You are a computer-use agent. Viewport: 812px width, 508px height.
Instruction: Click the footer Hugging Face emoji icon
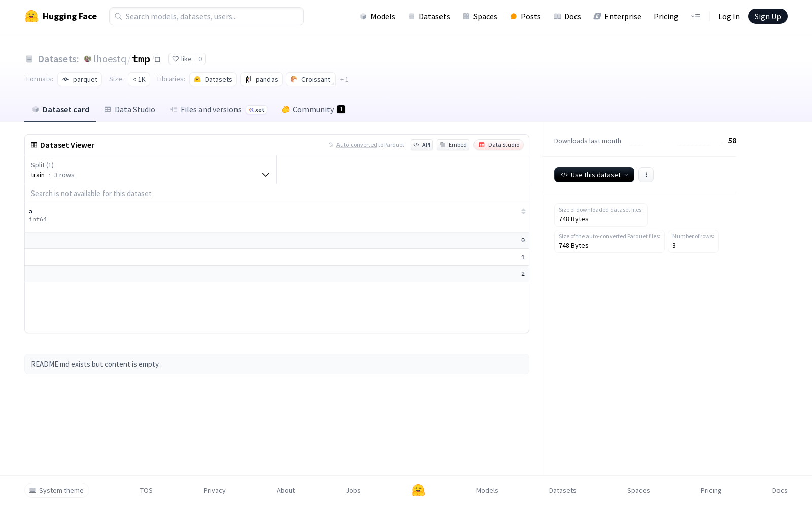point(418,490)
